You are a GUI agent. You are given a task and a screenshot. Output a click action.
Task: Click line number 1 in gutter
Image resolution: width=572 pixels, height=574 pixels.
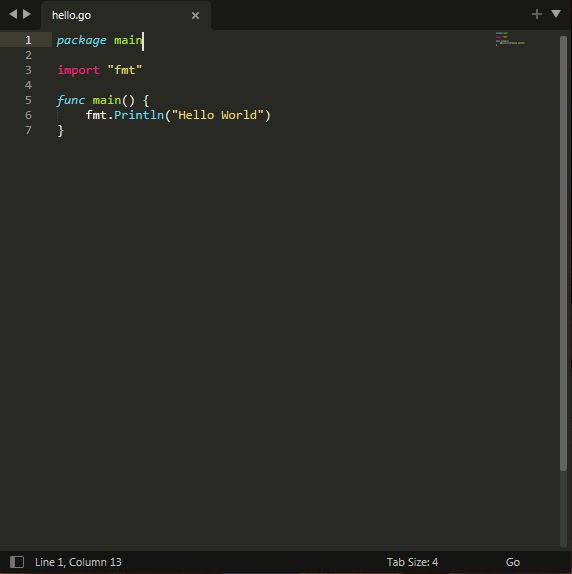click(x=28, y=40)
